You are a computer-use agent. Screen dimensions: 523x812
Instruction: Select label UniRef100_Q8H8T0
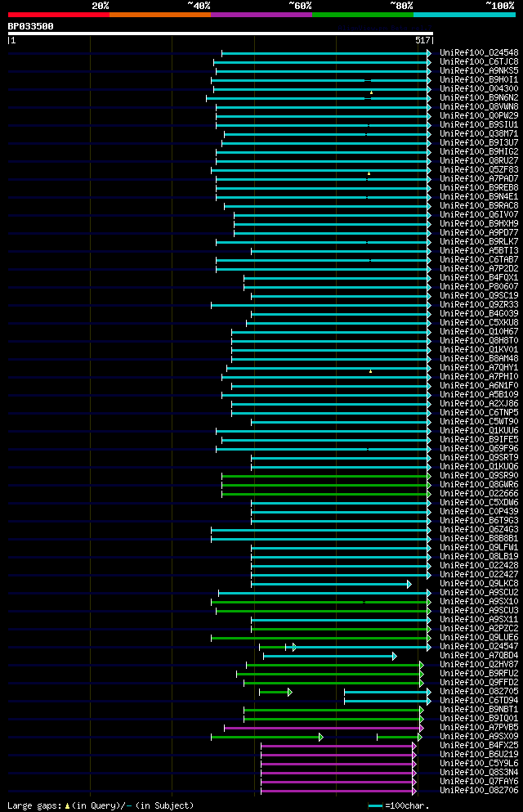[479, 340]
